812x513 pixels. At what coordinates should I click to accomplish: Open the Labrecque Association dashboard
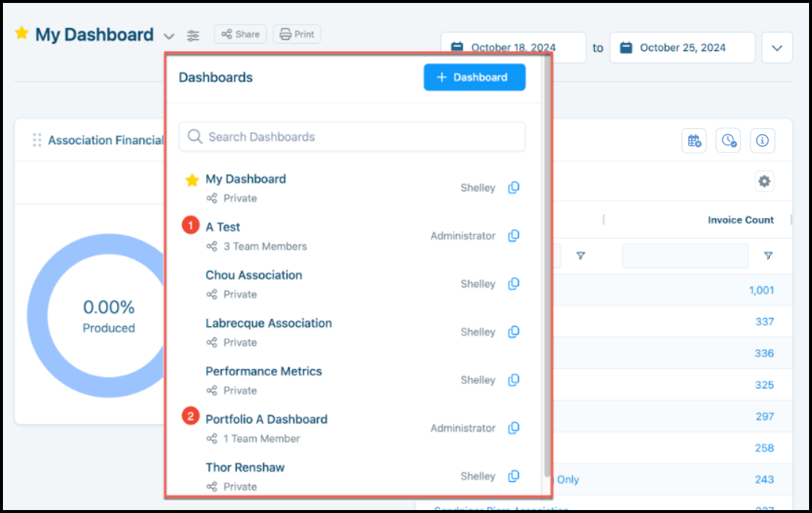tap(269, 323)
